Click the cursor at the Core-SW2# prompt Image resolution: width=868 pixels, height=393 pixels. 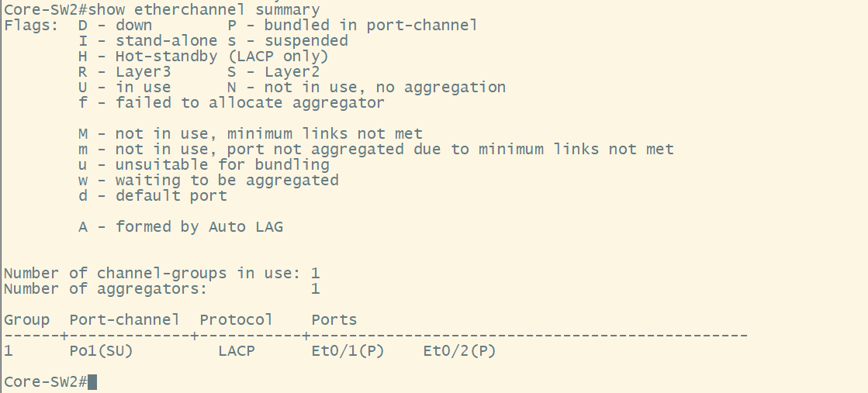(x=92, y=382)
